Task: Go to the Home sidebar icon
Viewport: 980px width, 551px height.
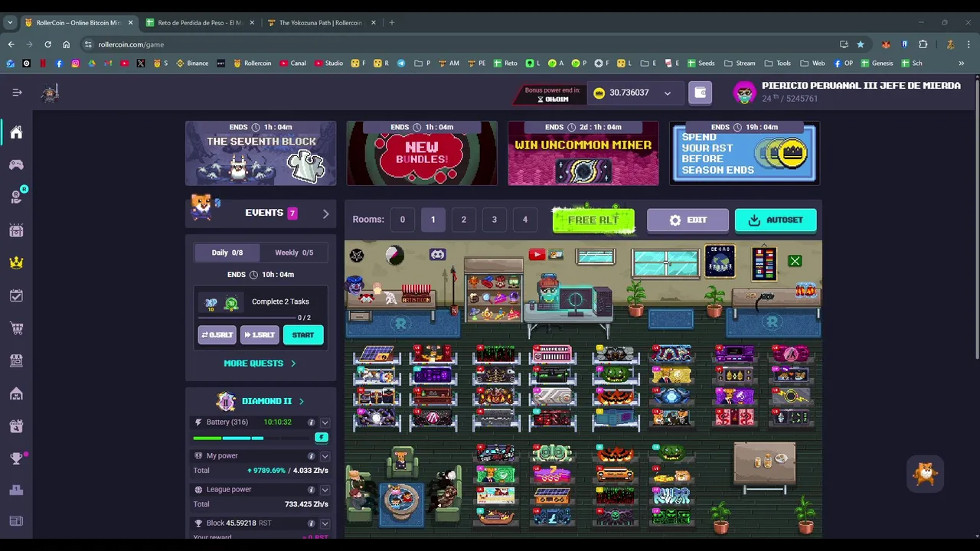Action: (x=16, y=132)
